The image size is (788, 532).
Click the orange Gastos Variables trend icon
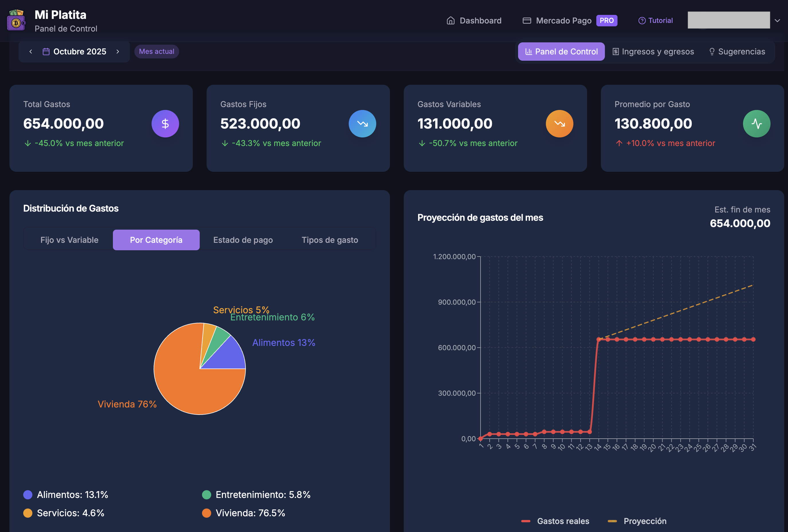tap(559, 124)
